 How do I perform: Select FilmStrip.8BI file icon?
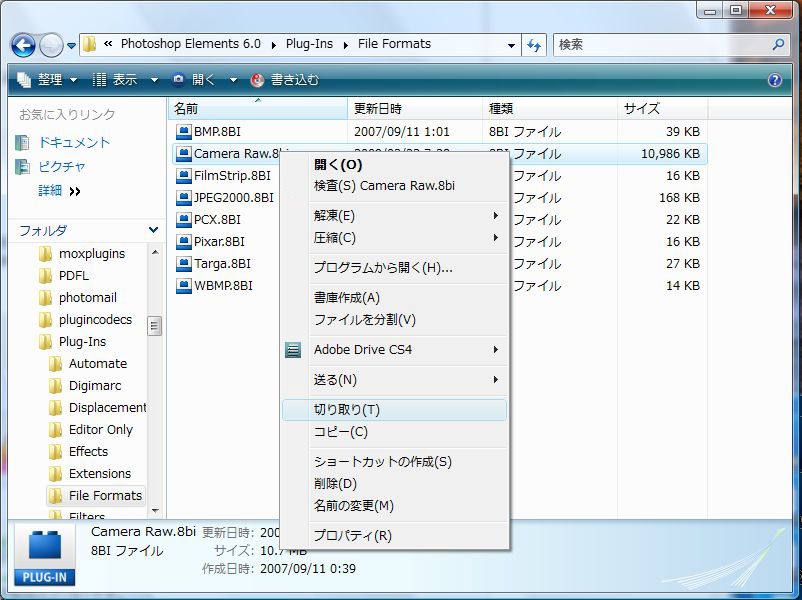pos(183,176)
